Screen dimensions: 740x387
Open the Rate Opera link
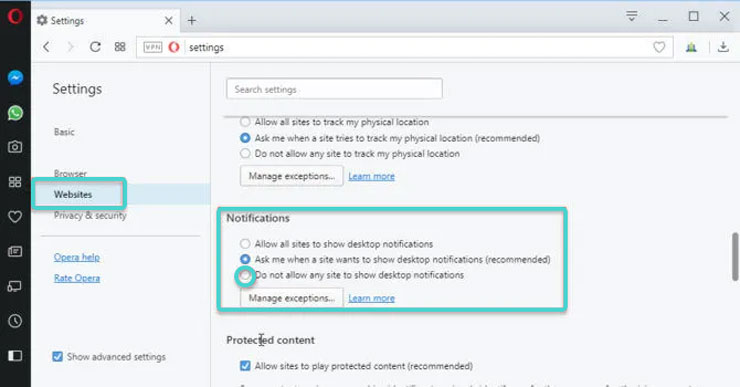pos(77,278)
